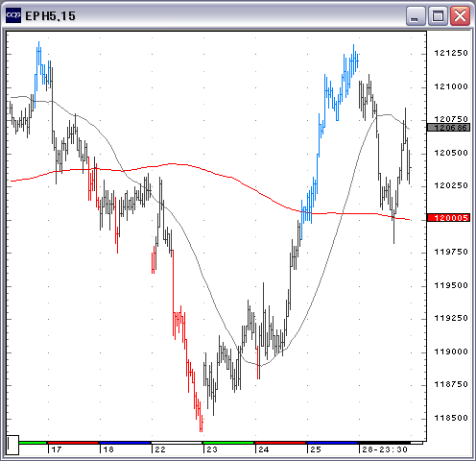
Task: Select the 121000 price axis label
Action: click(x=451, y=86)
